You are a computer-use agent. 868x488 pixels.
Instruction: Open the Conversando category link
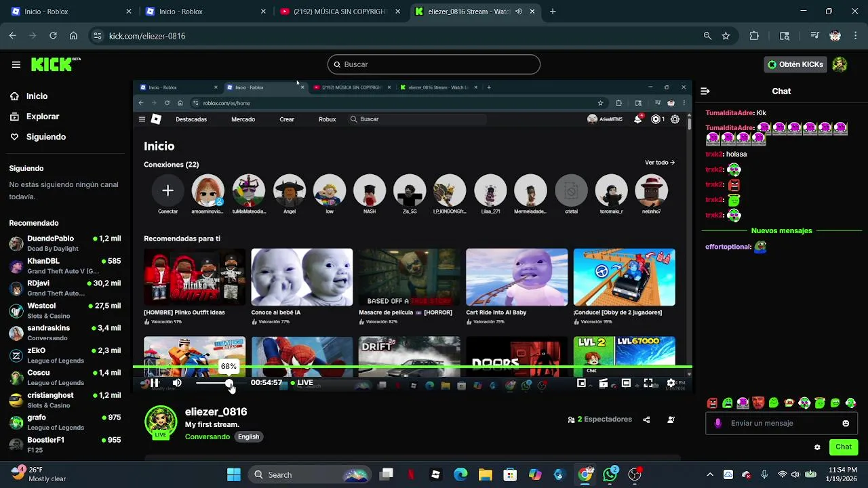click(x=208, y=436)
